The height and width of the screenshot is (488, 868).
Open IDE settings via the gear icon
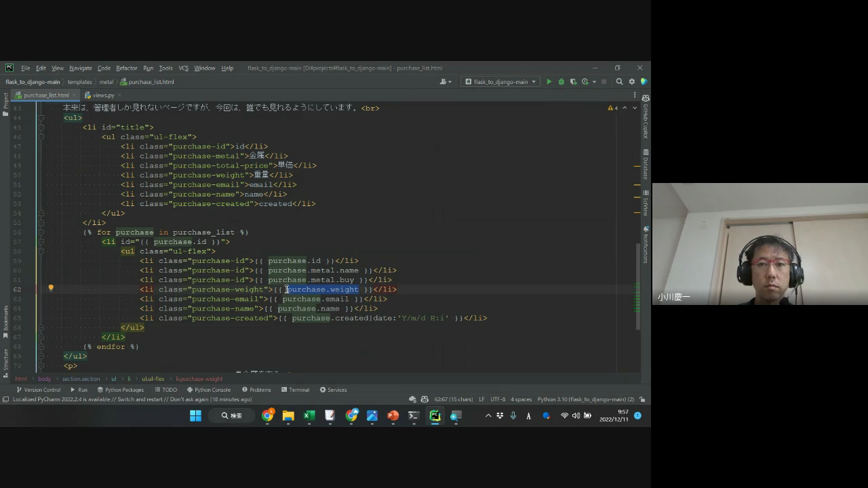click(631, 82)
